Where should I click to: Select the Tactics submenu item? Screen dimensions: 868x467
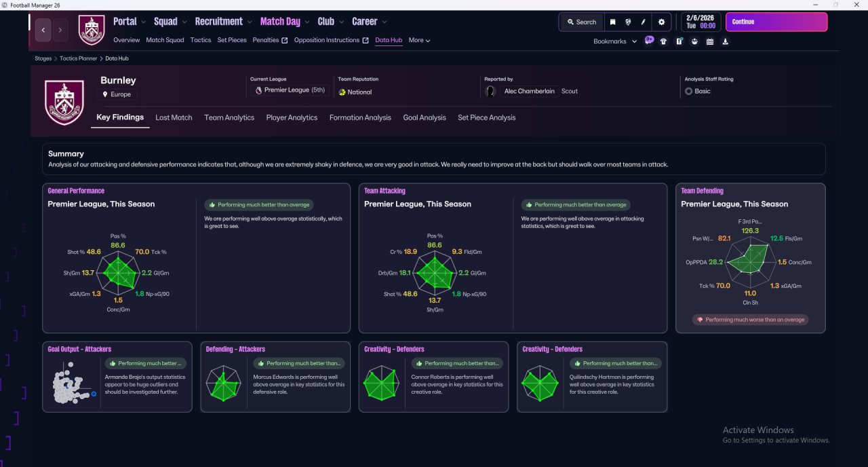(x=201, y=40)
